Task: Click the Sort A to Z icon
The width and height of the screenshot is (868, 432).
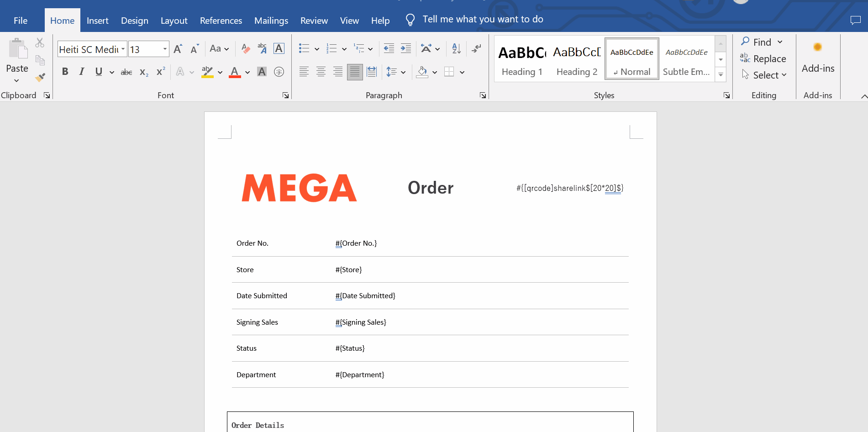Action: click(x=456, y=48)
